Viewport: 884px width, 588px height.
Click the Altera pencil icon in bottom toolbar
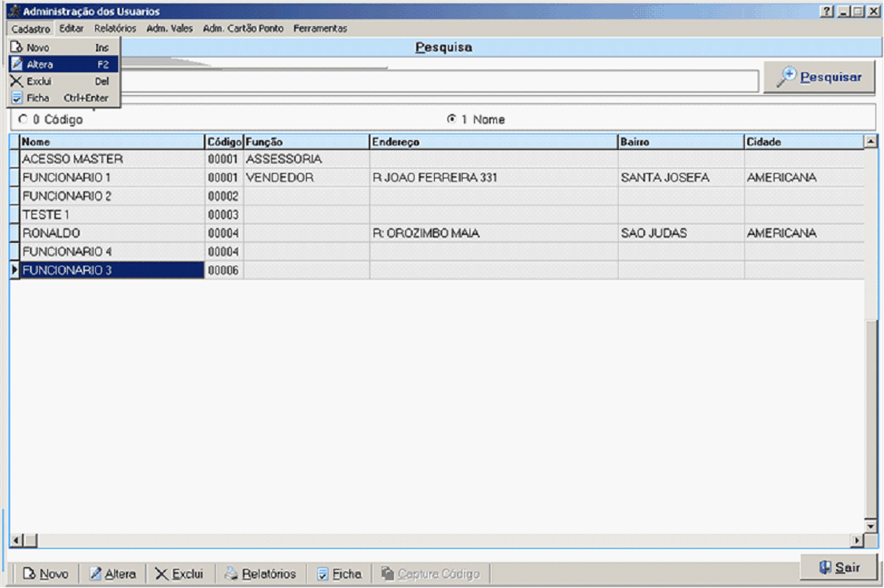point(96,574)
